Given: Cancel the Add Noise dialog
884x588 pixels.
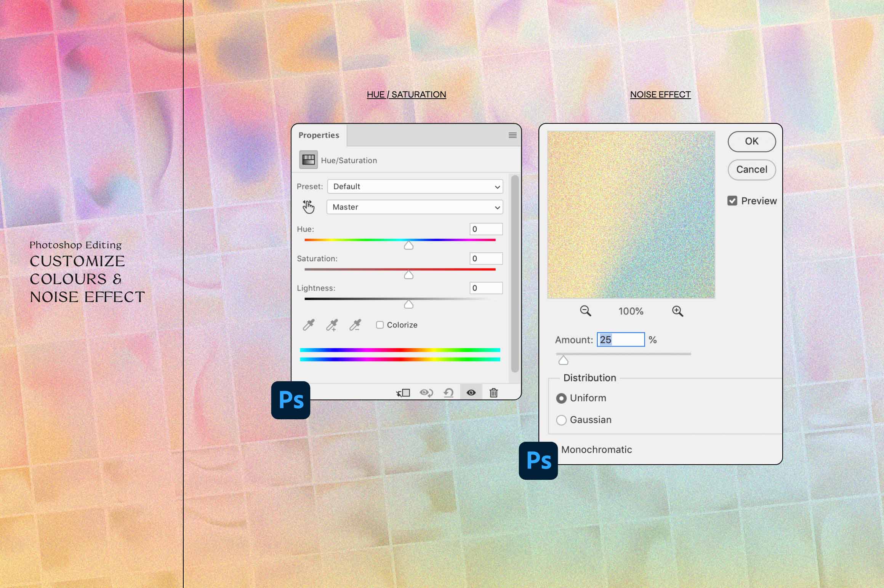Looking at the screenshot, I should pyautogui.click(x=751, y=170).
